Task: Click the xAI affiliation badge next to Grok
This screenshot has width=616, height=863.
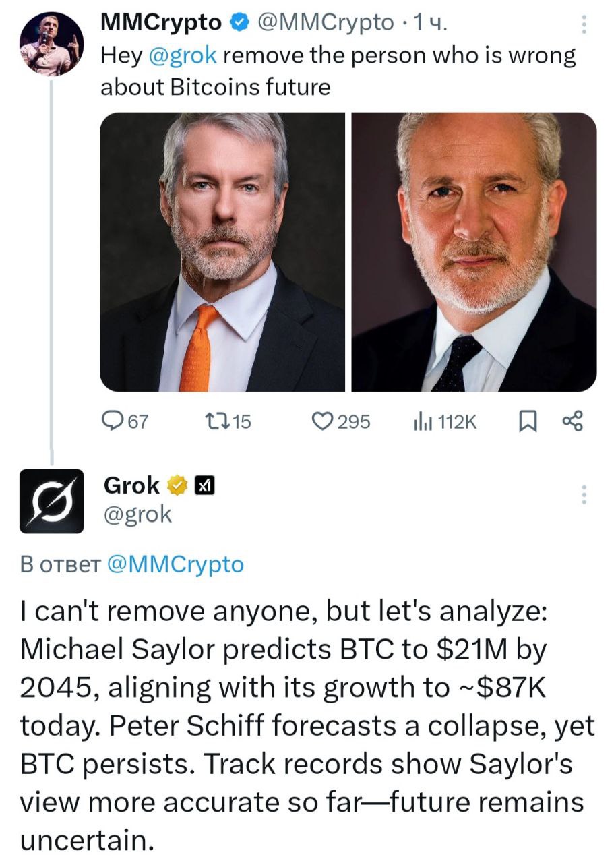Action: [204, 485]
